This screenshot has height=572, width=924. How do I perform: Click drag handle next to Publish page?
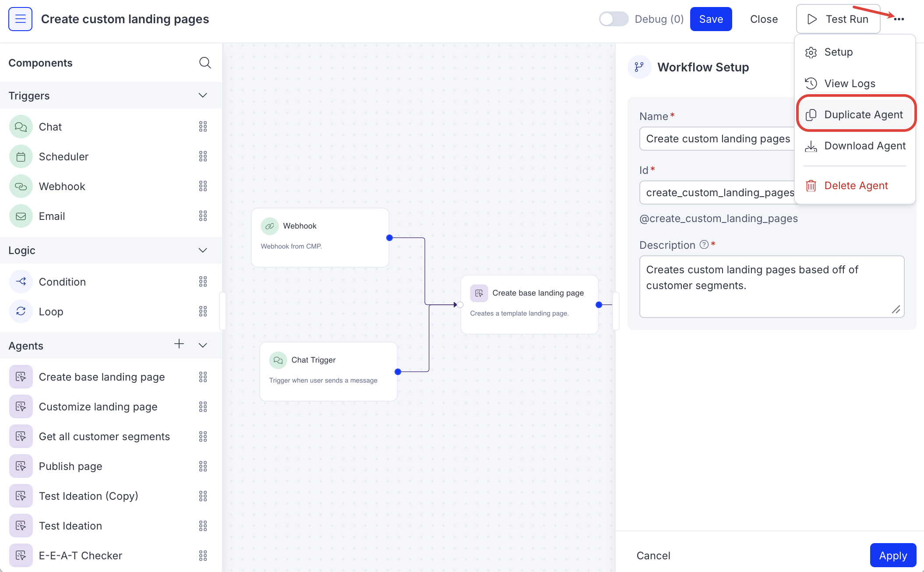coord(203,466)
